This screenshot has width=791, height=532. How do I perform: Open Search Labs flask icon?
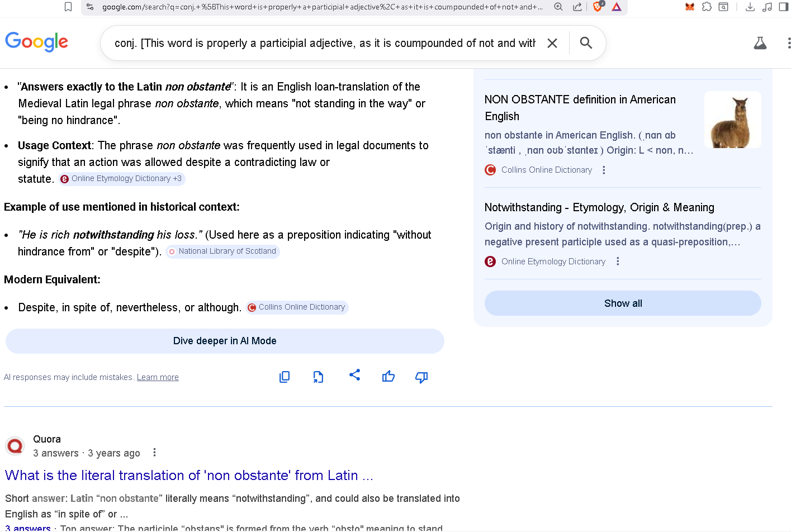click(760, 43)
